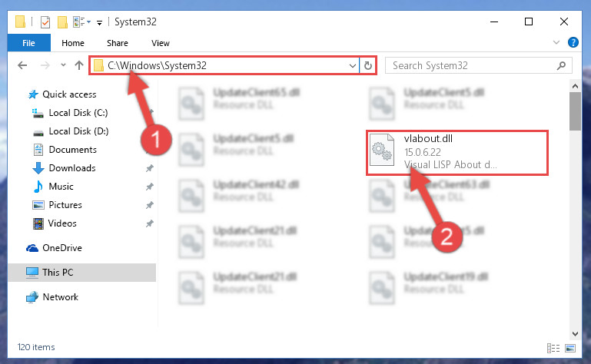Click the Properties checkmark quick access icon
Viewport: 591px width, 364px height.
45,22
